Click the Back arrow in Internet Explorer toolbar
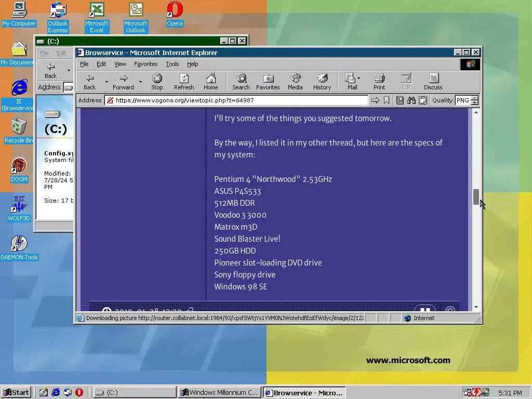 pos(89,82)
